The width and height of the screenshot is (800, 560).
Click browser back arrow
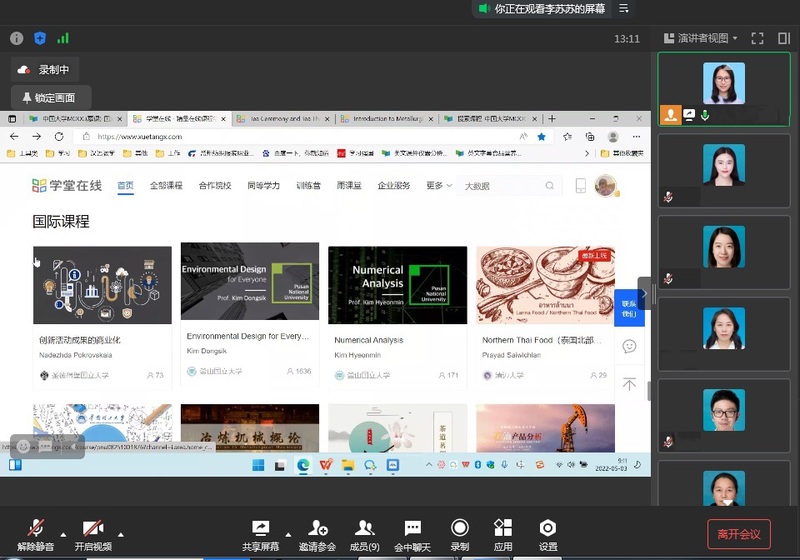14,137
